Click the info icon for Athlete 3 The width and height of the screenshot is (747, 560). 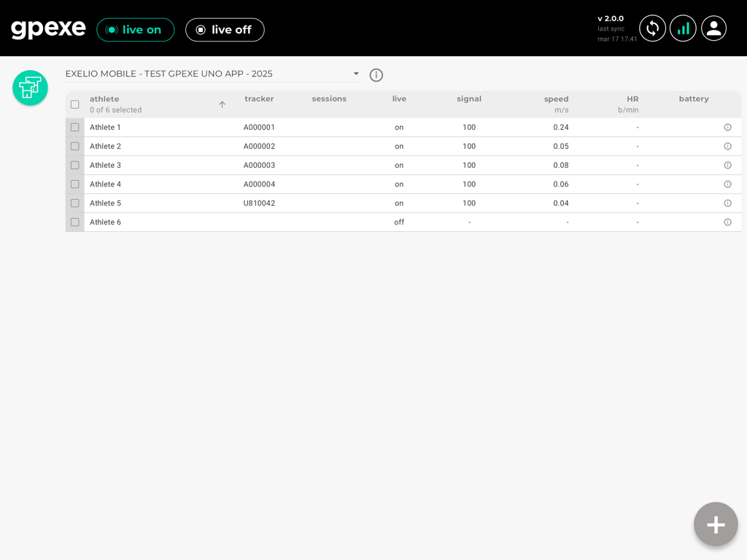[x=727, y=165]
